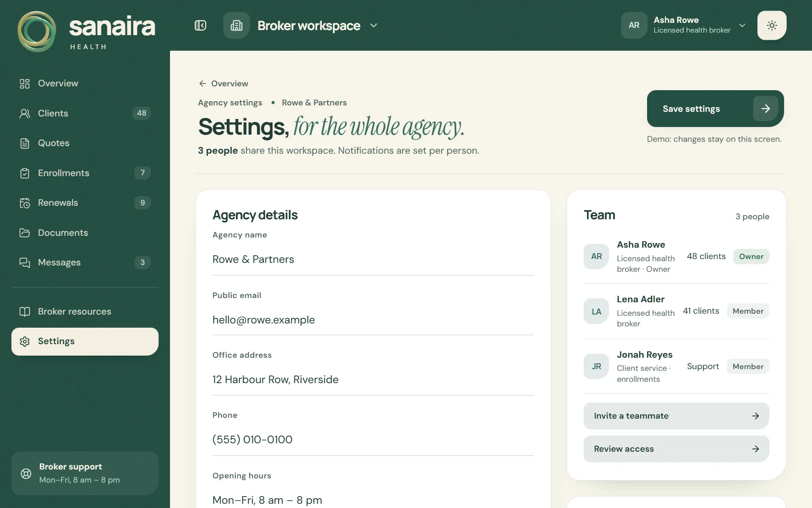Click the Sanaira Health logo ring

pos(37,32)
